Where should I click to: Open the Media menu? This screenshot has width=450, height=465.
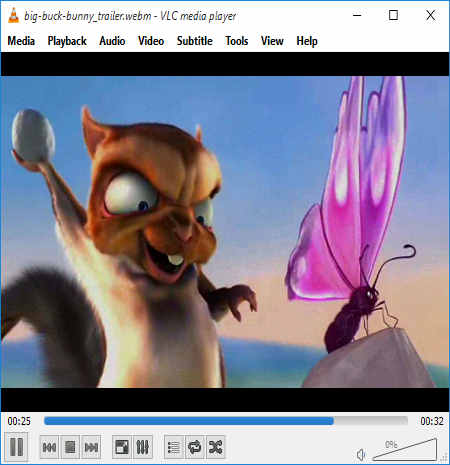tap(21, 41)
